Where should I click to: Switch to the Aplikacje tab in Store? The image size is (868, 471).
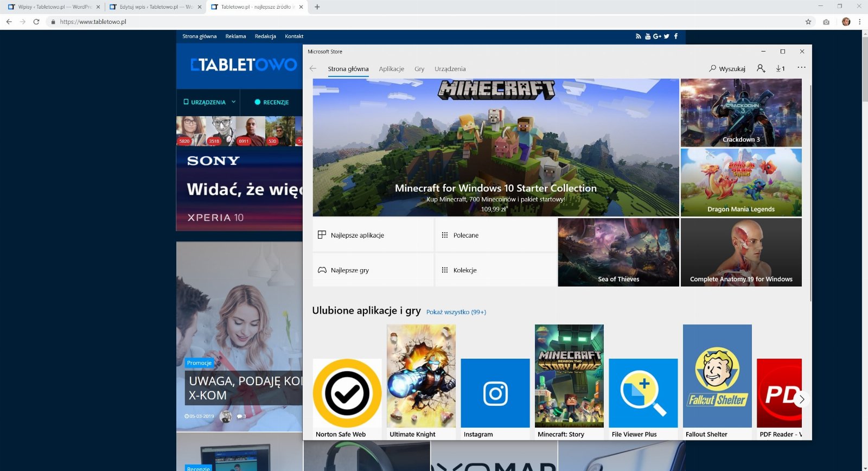pos(392,69)
